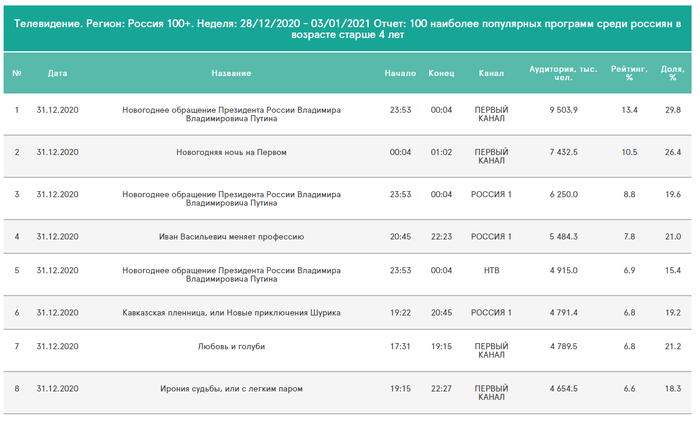Click the Начало column header
700x421 pixels.
(400, 73)
